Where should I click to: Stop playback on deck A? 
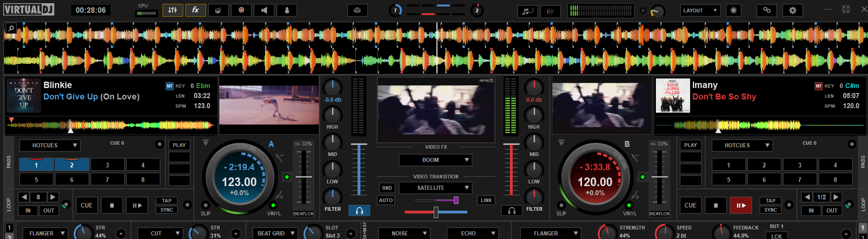tap(112, 205)
